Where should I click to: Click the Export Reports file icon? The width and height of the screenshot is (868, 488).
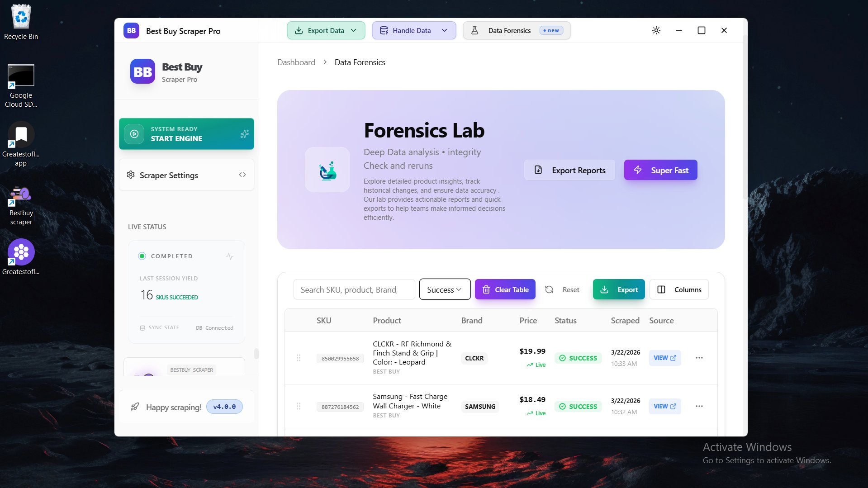coord(538,170)
